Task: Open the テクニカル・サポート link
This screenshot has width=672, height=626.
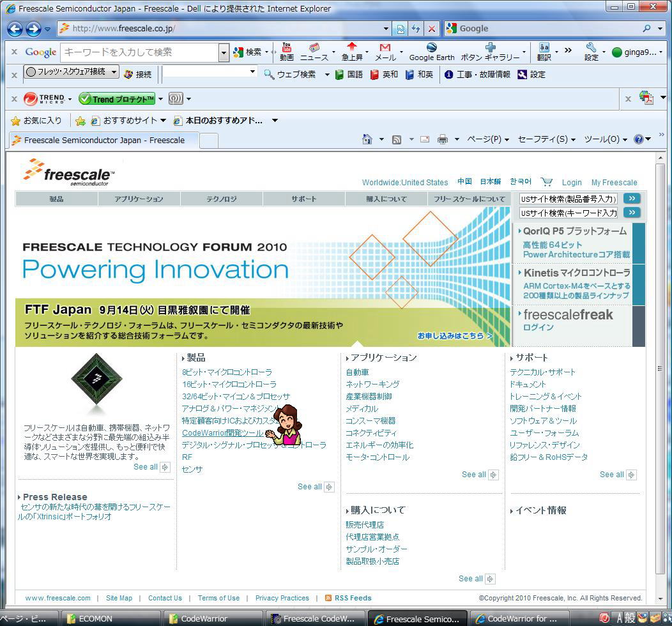Action: coord(542,372)
